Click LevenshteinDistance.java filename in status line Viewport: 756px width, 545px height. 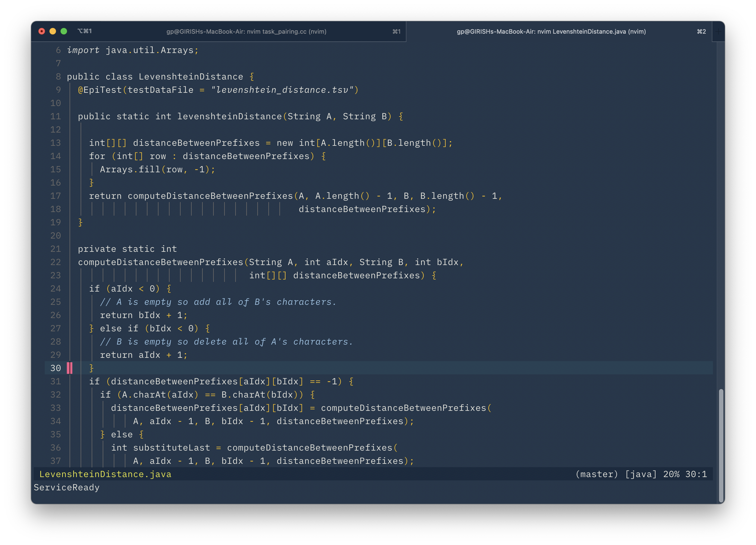(105, 474)
